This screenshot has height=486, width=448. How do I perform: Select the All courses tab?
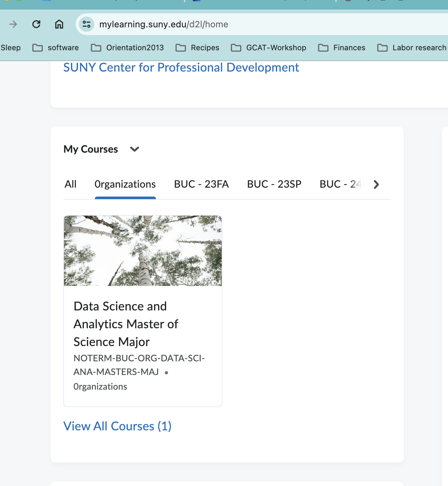pyautogui.click(x=71, y=184)
